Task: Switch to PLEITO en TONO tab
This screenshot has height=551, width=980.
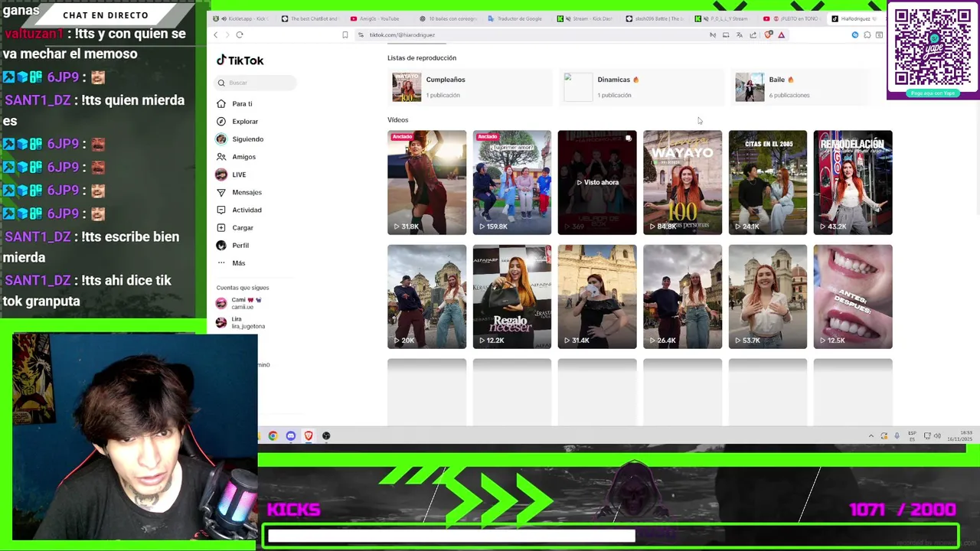Action: [792, 18]
